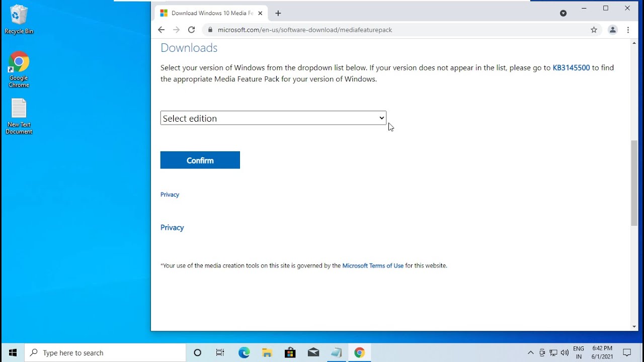
Task: Open Task View on taskbar
Action: point(220,353)
